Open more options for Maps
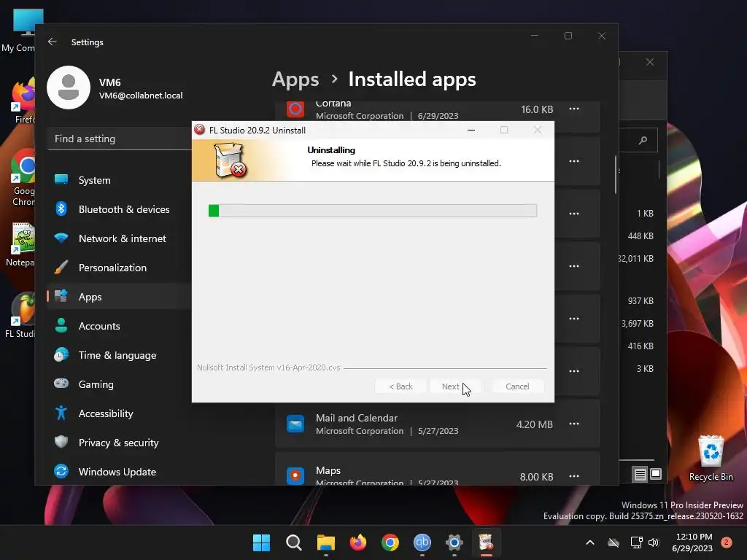Image resolution: width=747 pixels, height=560 pixels. [x=574, y=476]
